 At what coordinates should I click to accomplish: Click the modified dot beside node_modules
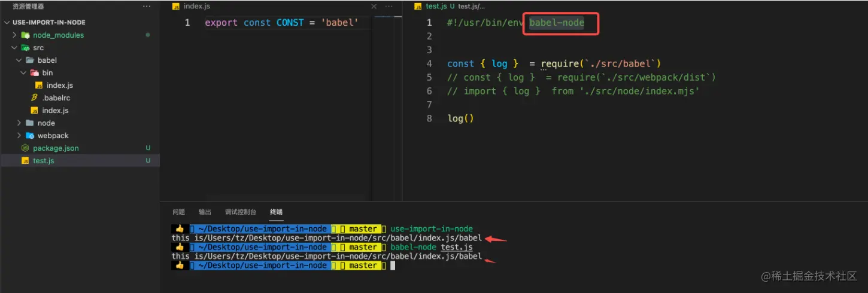[148, 35]
